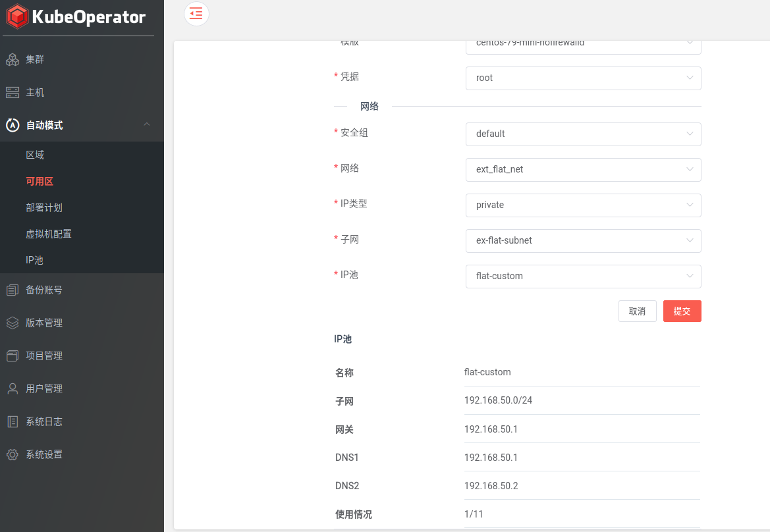Click the 备份账号 backup account icon

13,290
